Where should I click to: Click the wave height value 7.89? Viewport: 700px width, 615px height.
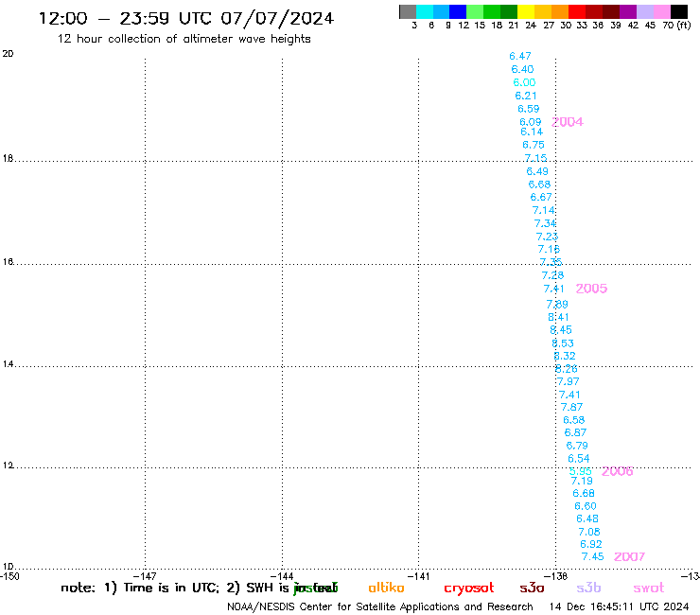tap(557, 304)
